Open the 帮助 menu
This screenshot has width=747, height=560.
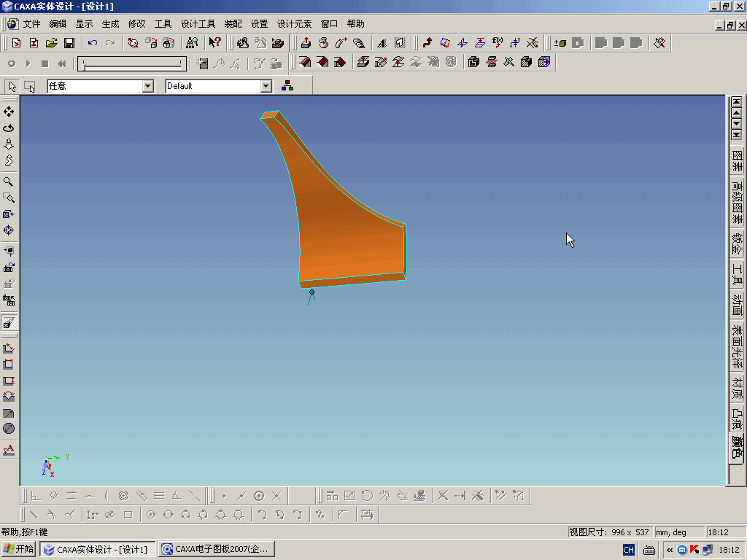tap(355, 24)
